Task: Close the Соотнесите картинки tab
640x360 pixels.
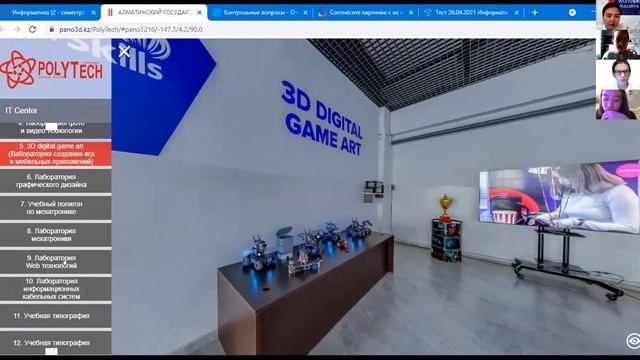Action: click(411, 13)
